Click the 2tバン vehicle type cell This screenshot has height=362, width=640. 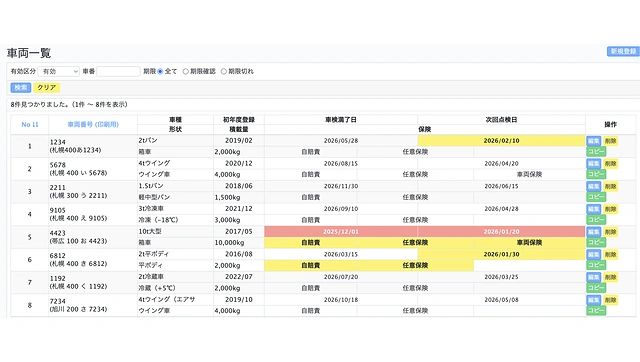coord(176,140)
